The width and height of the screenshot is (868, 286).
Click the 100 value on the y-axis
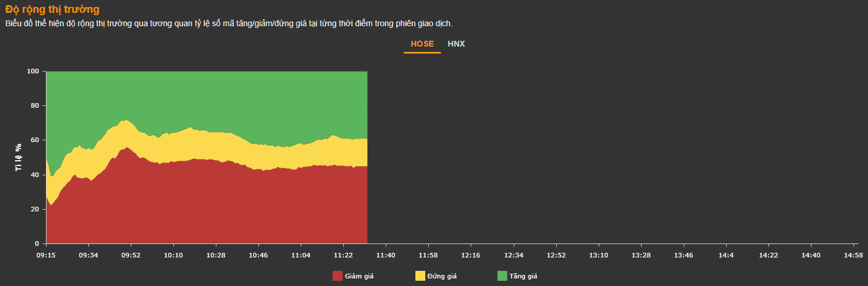[x=33, y=71]
